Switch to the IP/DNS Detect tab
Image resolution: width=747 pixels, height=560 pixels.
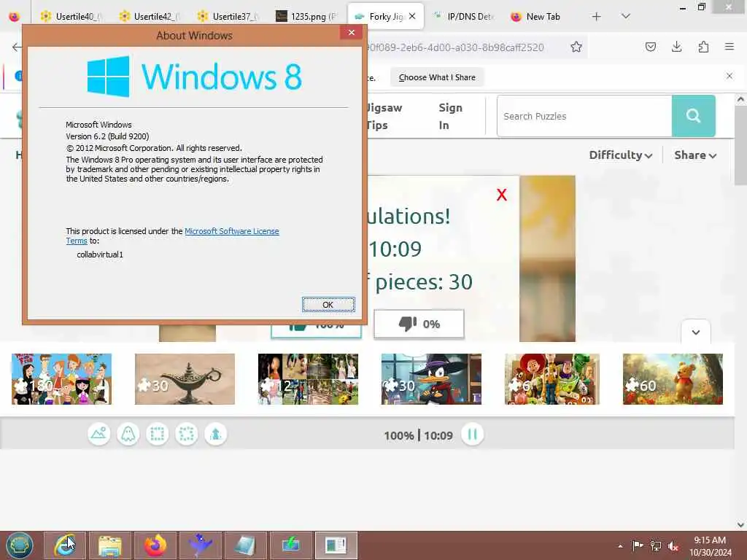click(463, 16)
